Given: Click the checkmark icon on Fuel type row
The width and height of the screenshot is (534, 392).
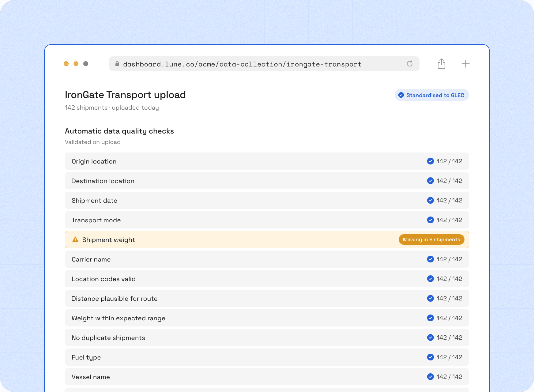Looking at the screenshot, I should 430,357.
